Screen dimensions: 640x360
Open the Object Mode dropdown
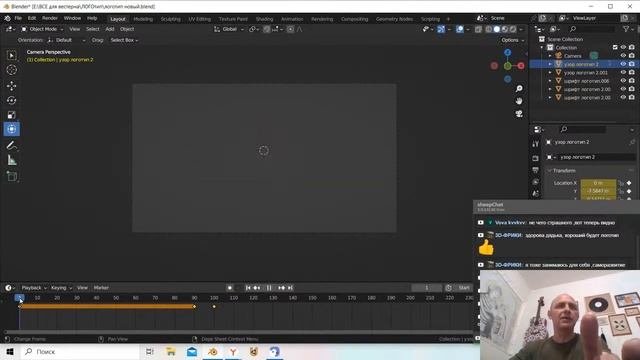42,29
